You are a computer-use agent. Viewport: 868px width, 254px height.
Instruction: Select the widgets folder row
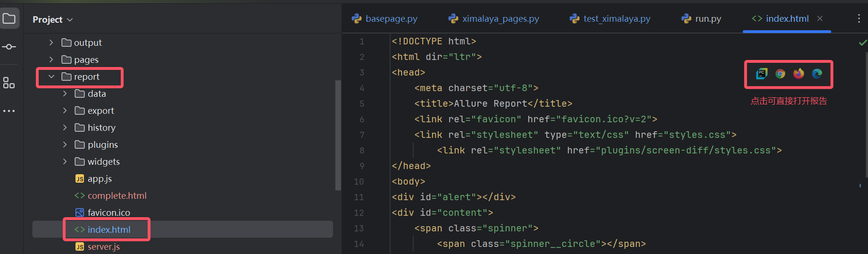183,161
